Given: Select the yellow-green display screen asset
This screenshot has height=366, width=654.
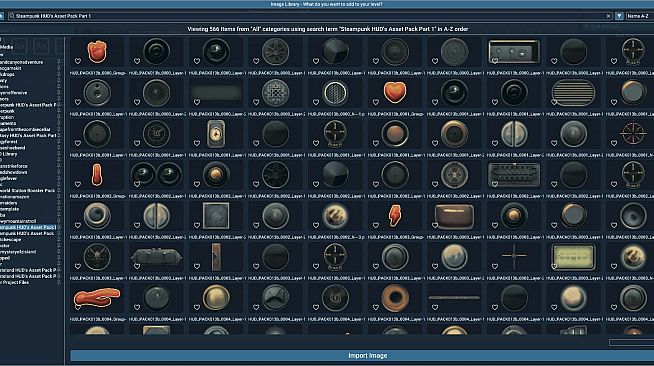Looking at the screenshot, I should click(x=573, y=256).
